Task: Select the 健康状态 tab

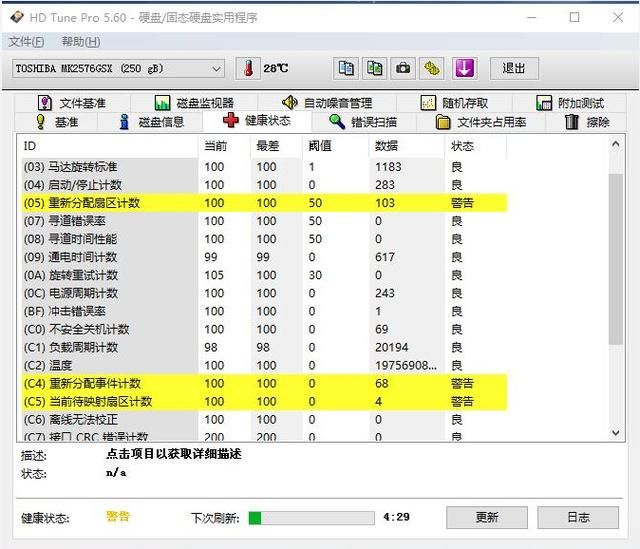Action: coord(257,121)
